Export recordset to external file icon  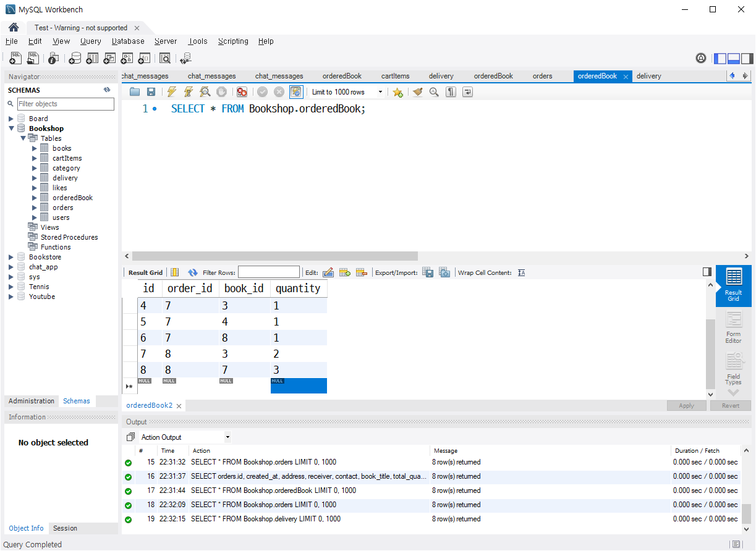(x=428, y=272)
